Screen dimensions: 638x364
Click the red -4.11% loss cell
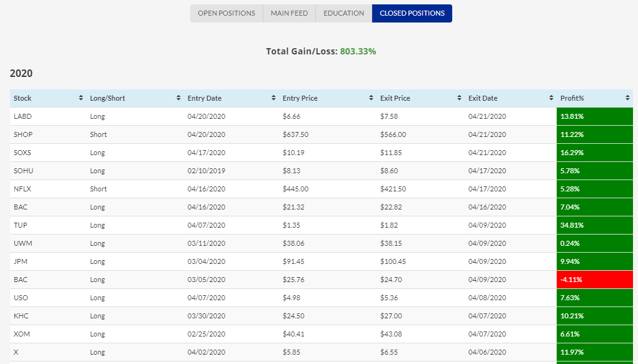(594, 280)
